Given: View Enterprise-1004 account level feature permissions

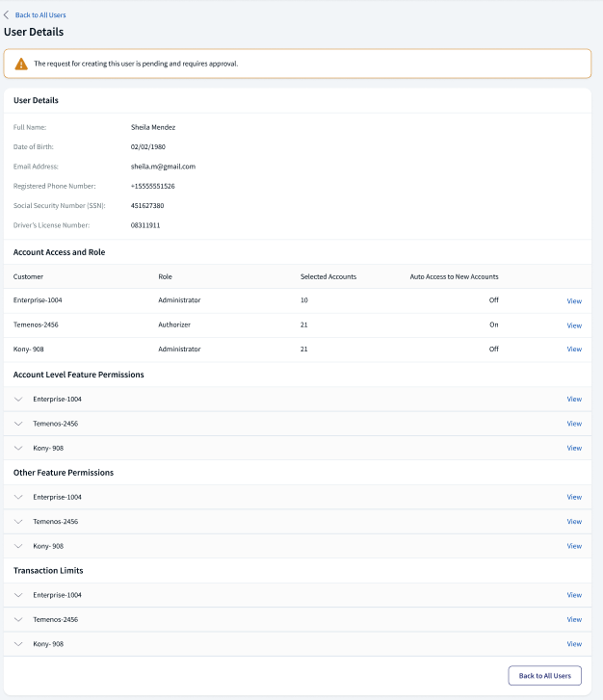Looking at the screenshot, I should pyautogui.click(x=574, y=400).
